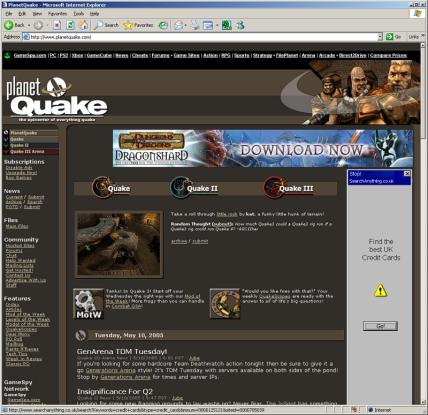This screenshot has height=415, width=428.
Task: Stop loading with the red X icon
Action: pyautogui.click(x=57, y=25)
